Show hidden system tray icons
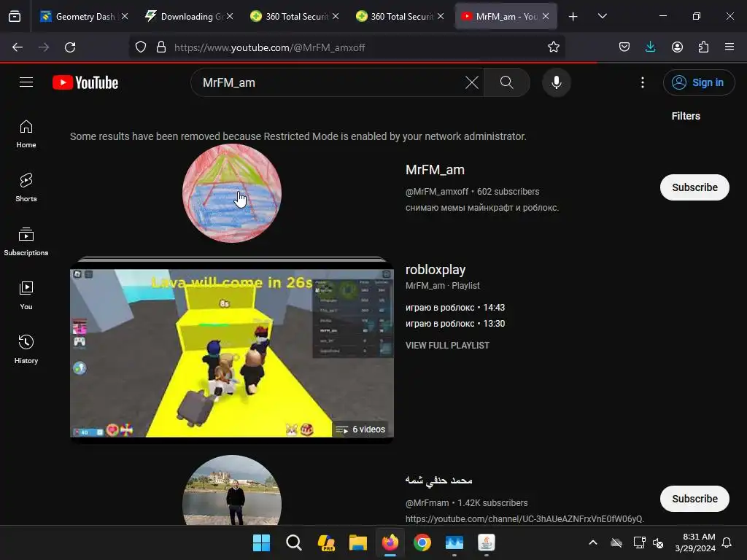This screenshot has height=560, width=747. [x=593, y=542]
